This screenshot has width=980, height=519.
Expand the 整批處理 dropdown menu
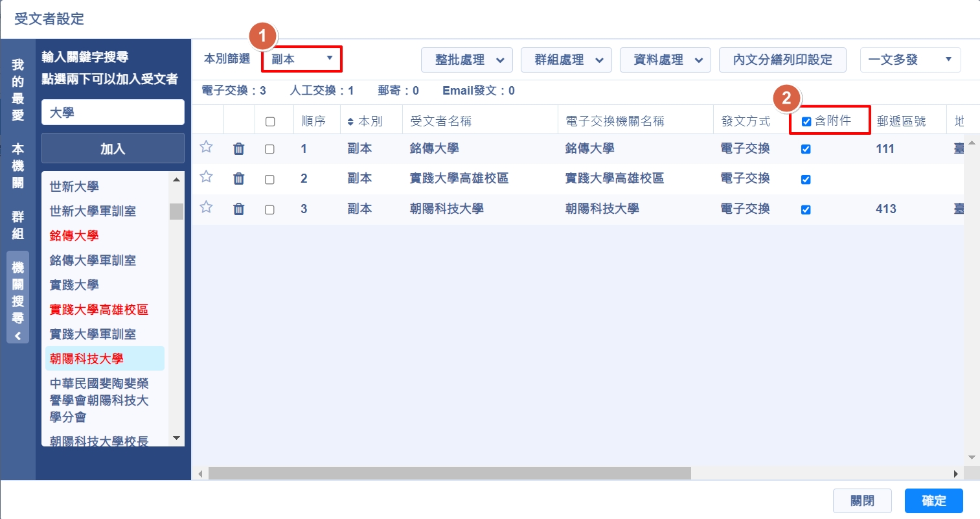pos(467,60)
